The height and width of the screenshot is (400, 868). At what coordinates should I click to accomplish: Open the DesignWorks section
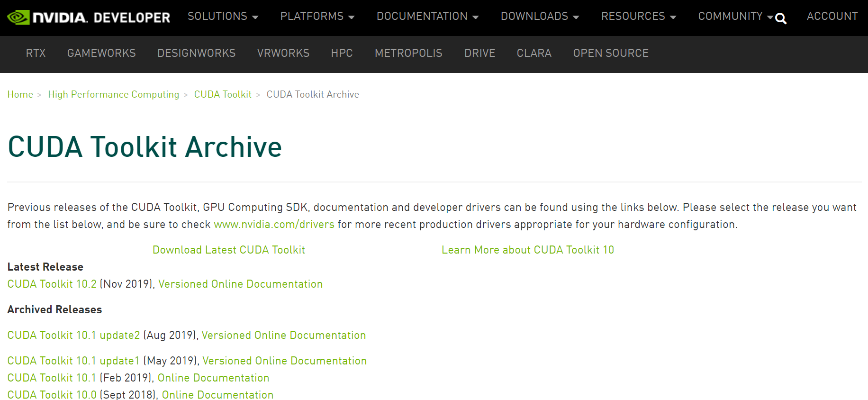(x=196, y=53)
